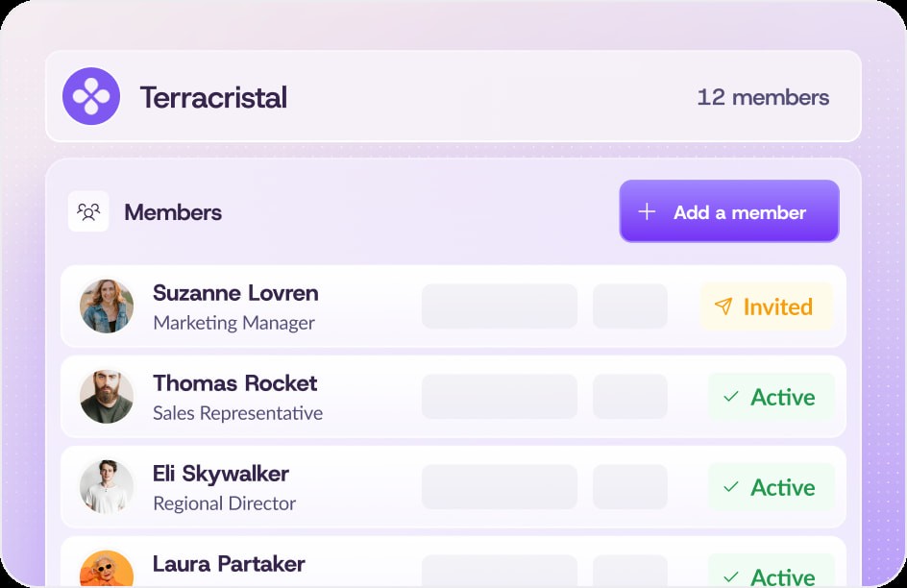Select the Members group icon
The width and height of the screenshot is (907, 588).
pos(88,211)
